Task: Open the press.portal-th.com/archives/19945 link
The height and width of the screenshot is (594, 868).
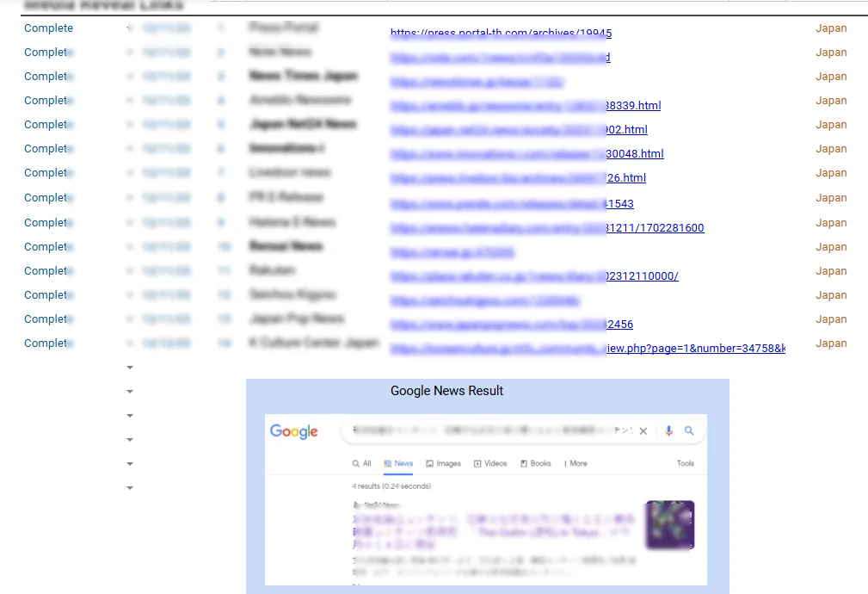Action: coord(501,33)
